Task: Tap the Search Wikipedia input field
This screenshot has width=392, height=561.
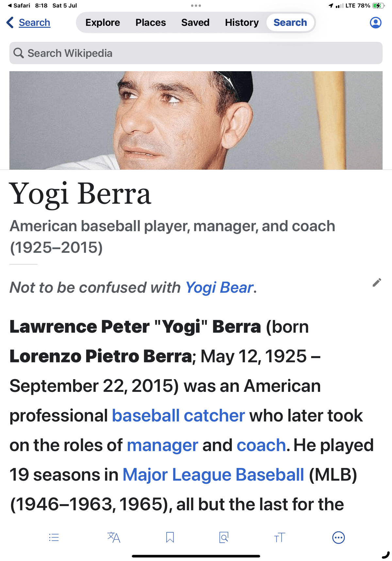Action: pyautogui.click(x=196, y=53)
